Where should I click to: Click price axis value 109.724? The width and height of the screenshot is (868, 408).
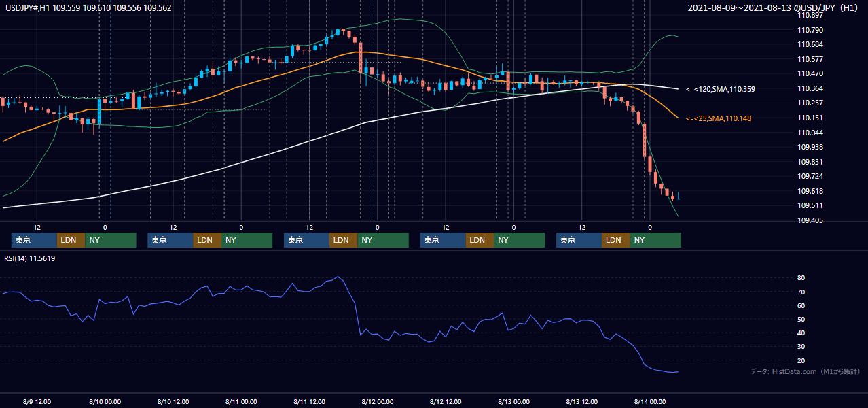[x=809, y=176]
